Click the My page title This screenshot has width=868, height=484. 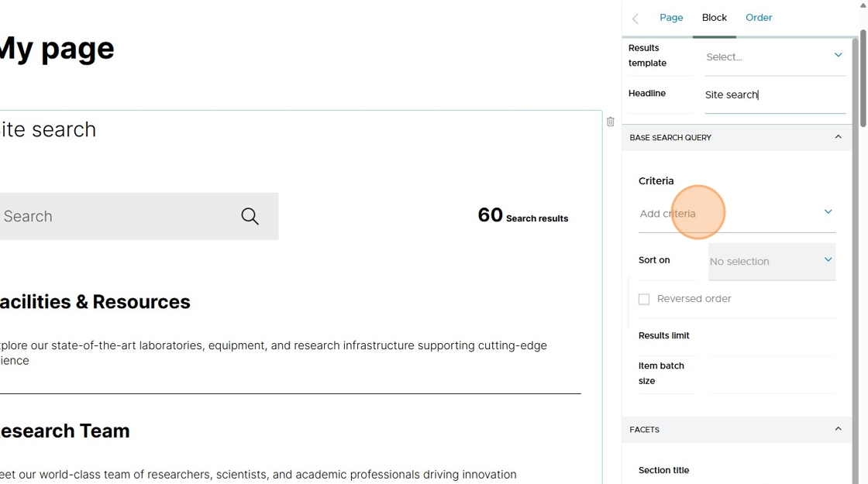pos(57,50)
